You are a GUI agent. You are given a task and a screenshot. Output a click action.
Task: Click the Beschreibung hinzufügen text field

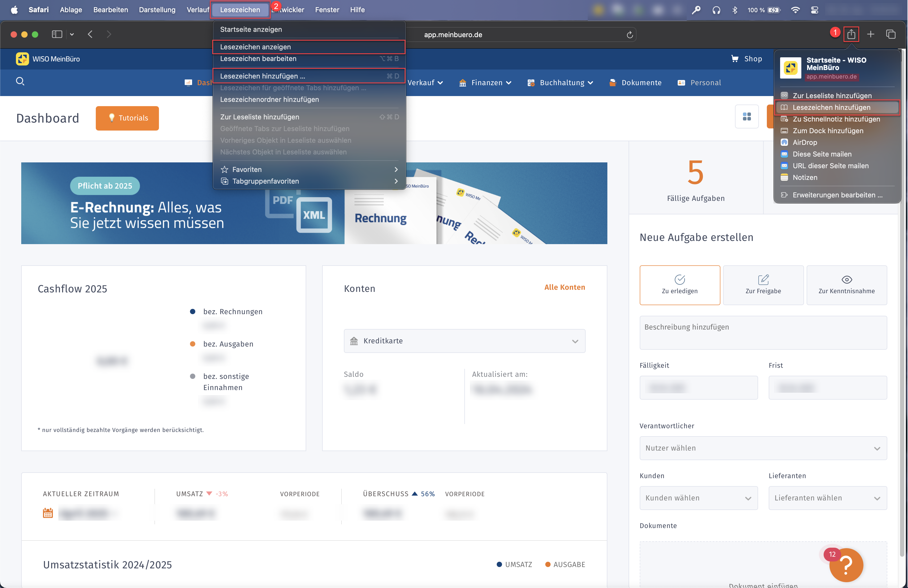[x=763, y=332]
